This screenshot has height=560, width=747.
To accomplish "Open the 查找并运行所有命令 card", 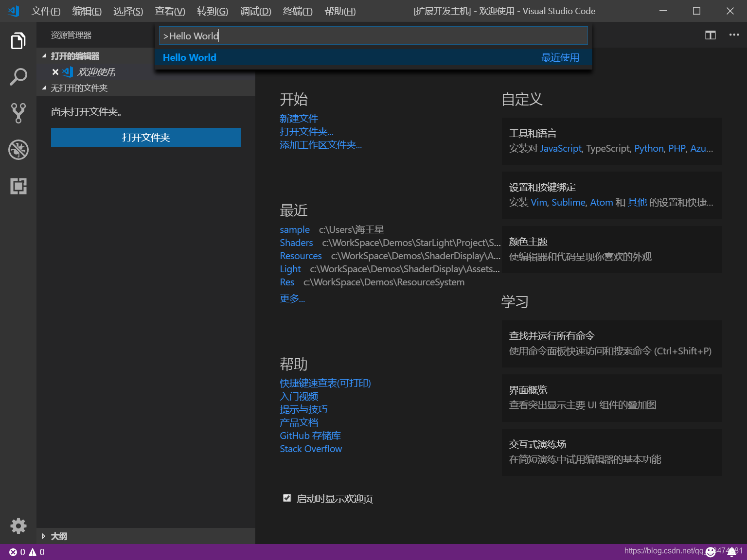I will coord(611,344).
